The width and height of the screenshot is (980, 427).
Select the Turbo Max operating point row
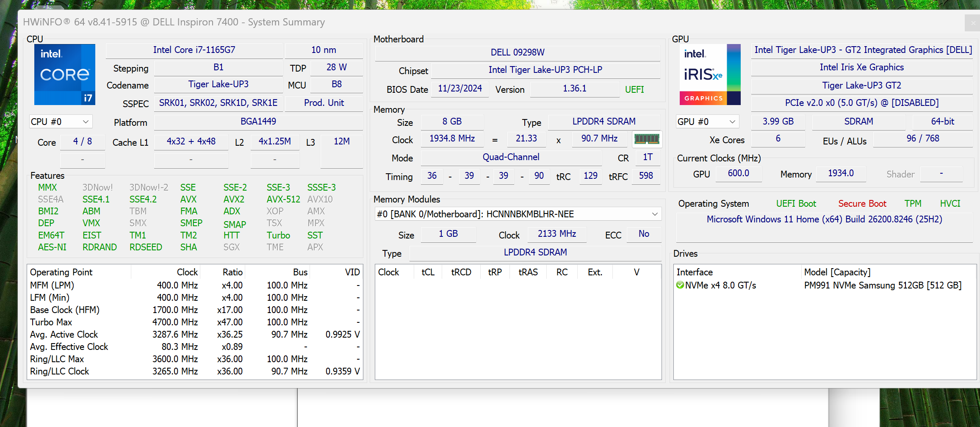[195, 322]
